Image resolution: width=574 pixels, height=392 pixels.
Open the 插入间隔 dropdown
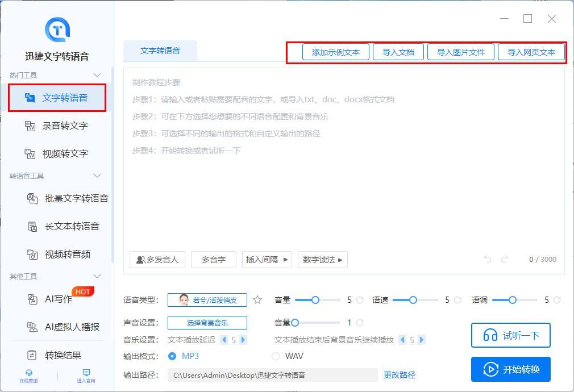tap(267, 260)
